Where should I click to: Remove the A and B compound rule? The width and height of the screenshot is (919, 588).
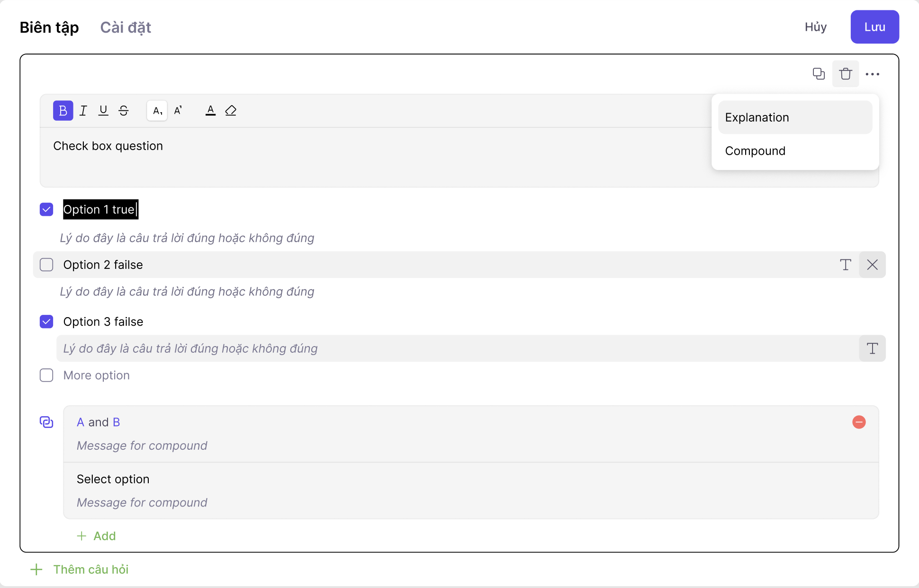pyautogui.click(x=859, y=422)
